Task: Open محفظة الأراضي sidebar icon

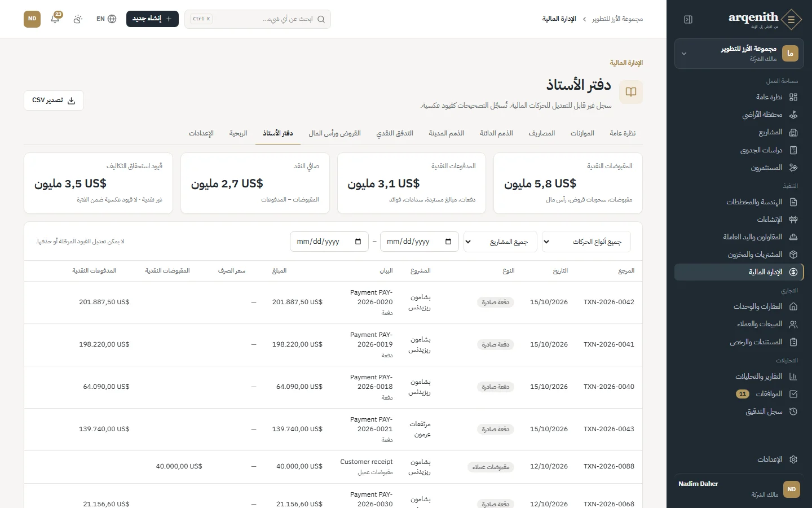Action: click(x=793, y=115)
